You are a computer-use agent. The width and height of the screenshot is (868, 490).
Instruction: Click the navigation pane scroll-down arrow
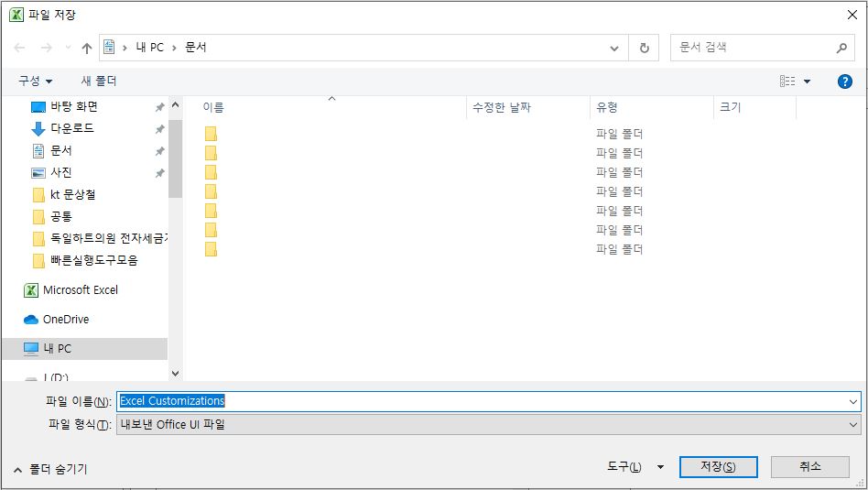click(x=175, y=374)
